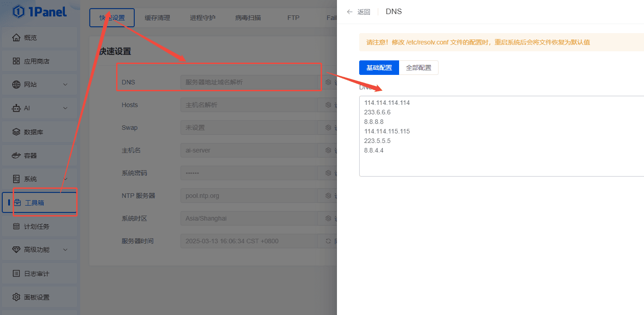The width and height of the screenshot is (644, 315).
Task: Click inside the DNS server list textarea
Action: (499, 136)
